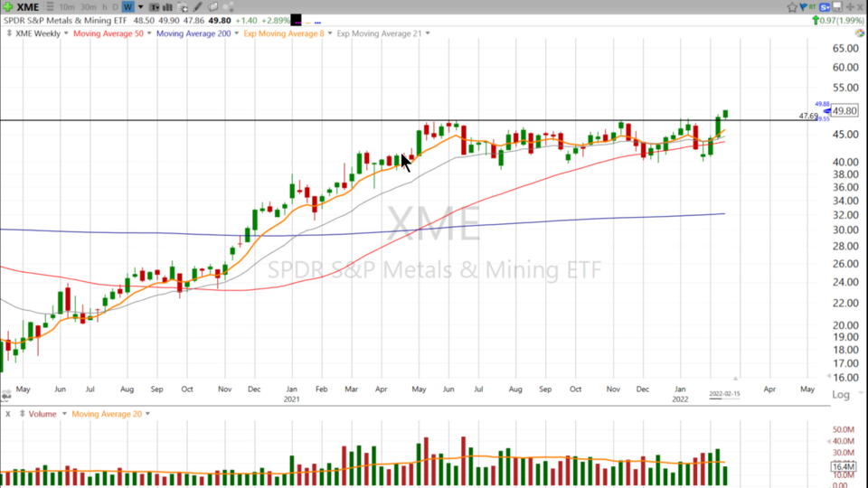Close the Volume pane with X
The height and width of the screenshot is (488, 868).
click(x=8, y=414)
